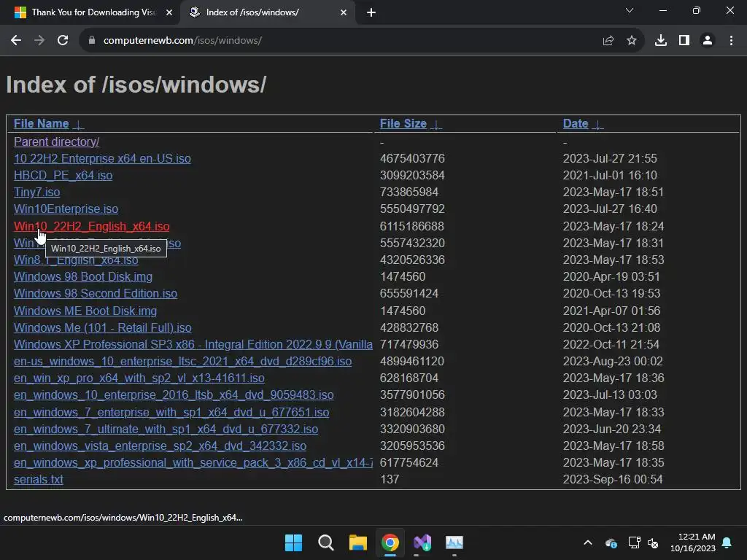This screenshot has height=560, width=747.
Task: Select serials.txt size value 137
Action: pos(390,480)
